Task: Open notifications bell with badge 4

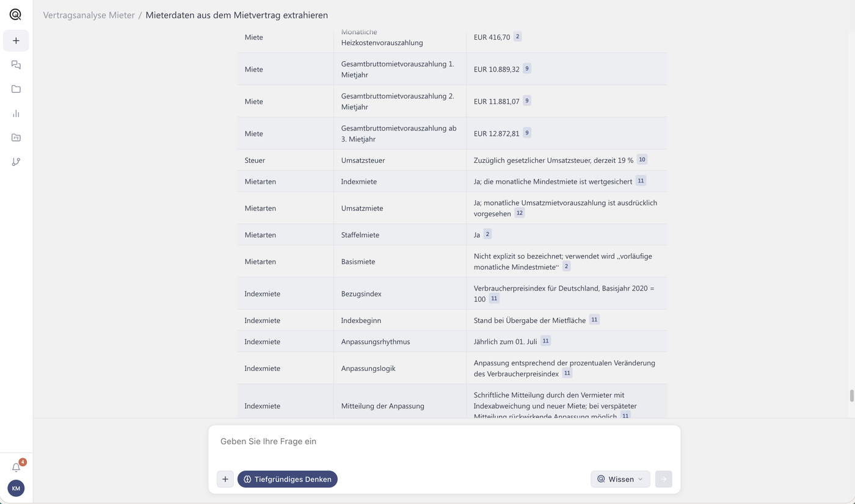Action: coord(16,467)
